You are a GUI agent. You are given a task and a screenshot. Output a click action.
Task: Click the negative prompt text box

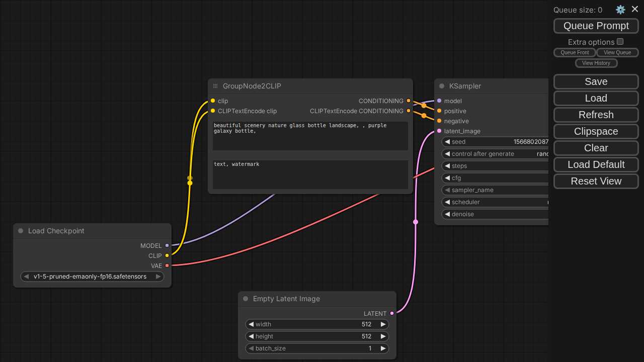point(310,174)
